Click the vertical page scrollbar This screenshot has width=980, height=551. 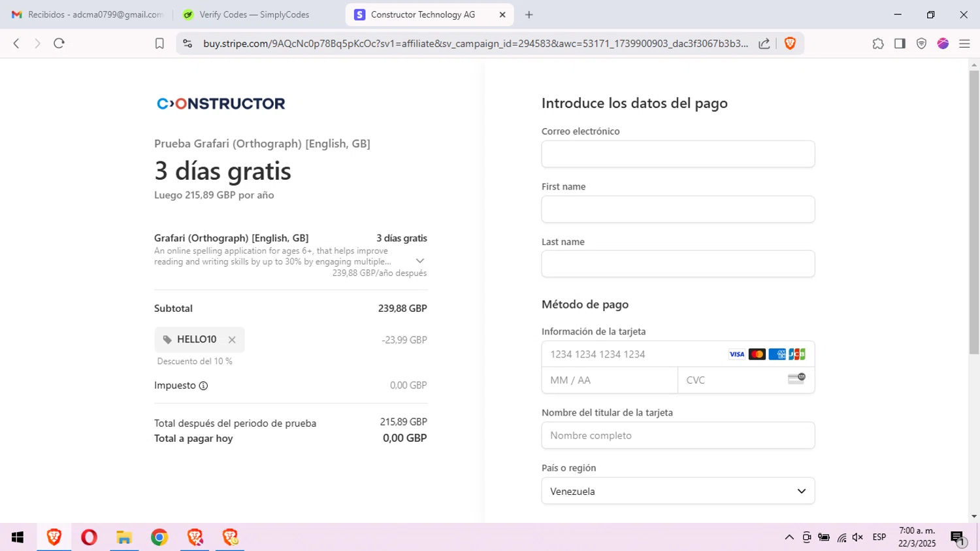tap(974, 212)
